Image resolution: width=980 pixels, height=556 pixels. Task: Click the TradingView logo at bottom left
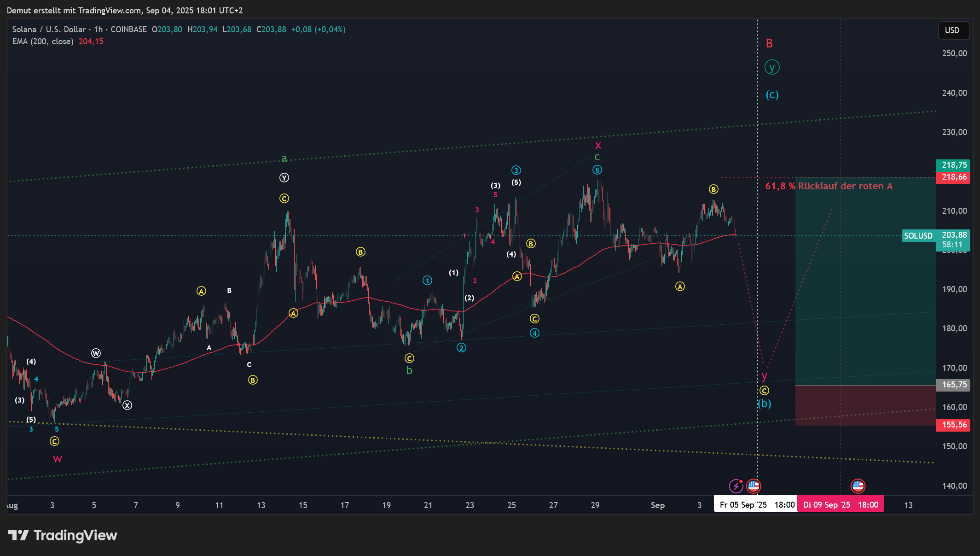pyautogui.click(x=63, y=535)
